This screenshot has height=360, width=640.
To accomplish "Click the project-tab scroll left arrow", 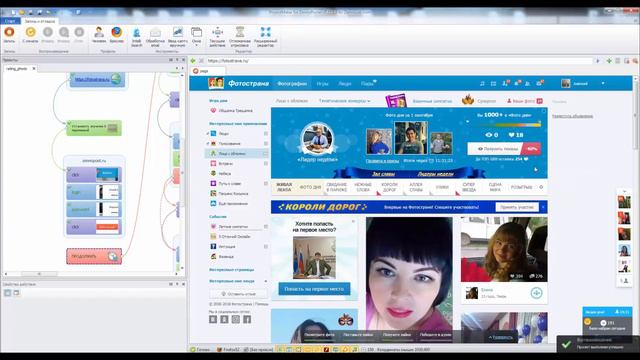I will coord(177,69).
